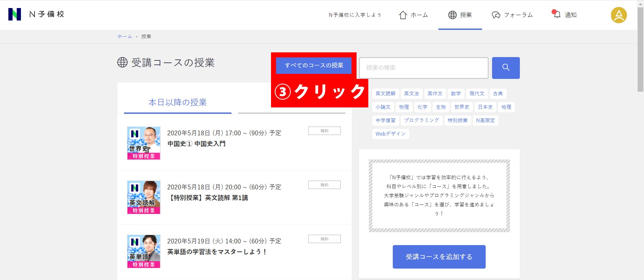The height and width of the screenshot is (280, 644).
Task: Click date text 2020年5月18日 (月) 20:00
Action: click(204, 187)
